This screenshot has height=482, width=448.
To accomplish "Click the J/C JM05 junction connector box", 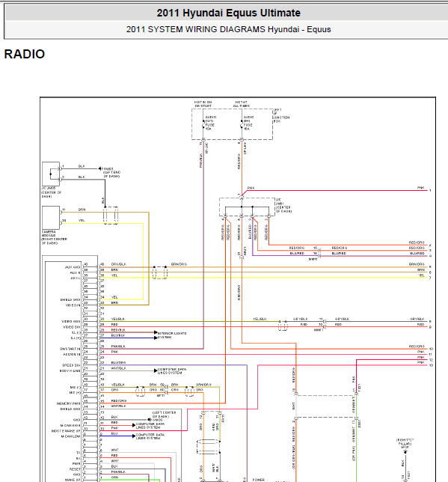I will (51, 174).
